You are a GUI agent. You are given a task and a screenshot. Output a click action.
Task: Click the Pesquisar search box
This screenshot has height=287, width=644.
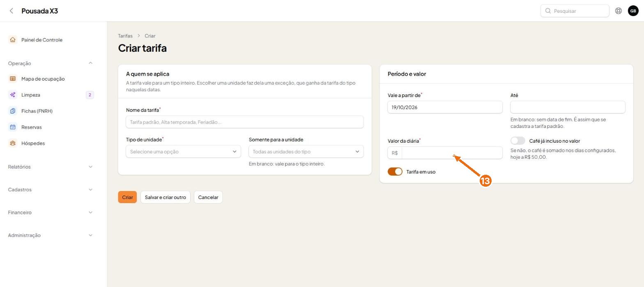(x=575, y=11)
